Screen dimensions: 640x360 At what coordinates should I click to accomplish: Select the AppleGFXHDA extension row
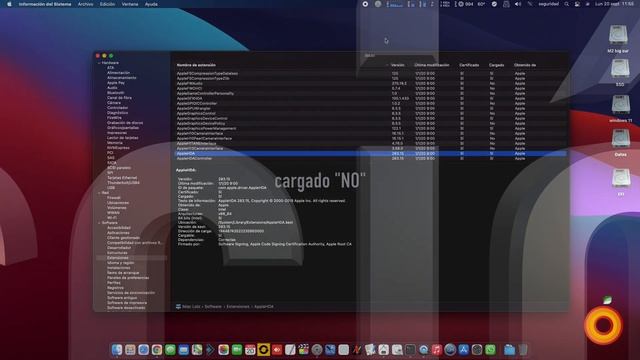pyautogui.click(x=371, y=98)
